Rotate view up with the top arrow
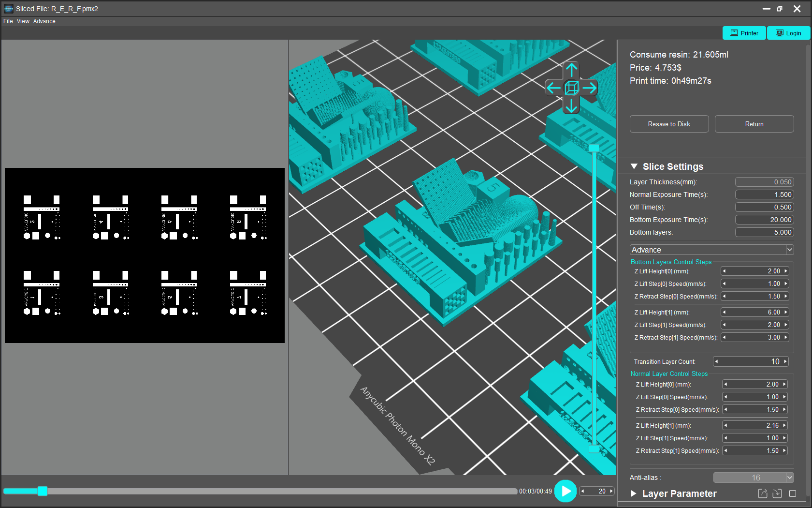The width and height of the screenshot is (812, 508). coord(572,70)
